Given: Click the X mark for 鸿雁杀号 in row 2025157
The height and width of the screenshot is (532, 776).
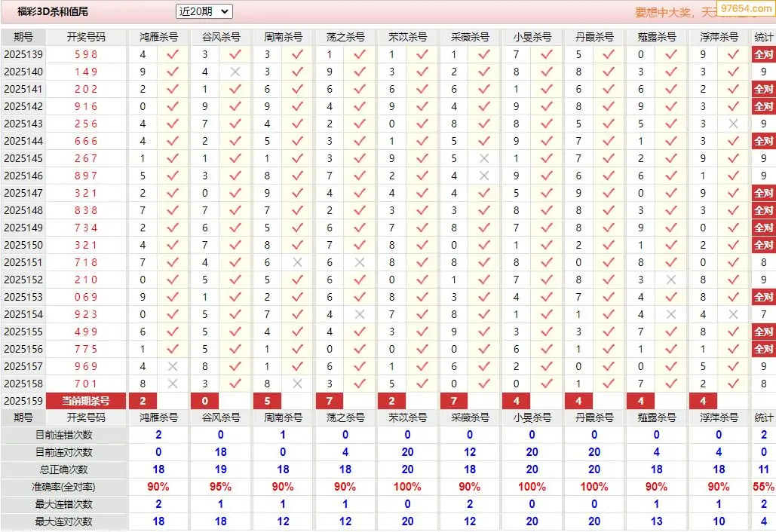Looking at the screenshot, I should point(173,366).
